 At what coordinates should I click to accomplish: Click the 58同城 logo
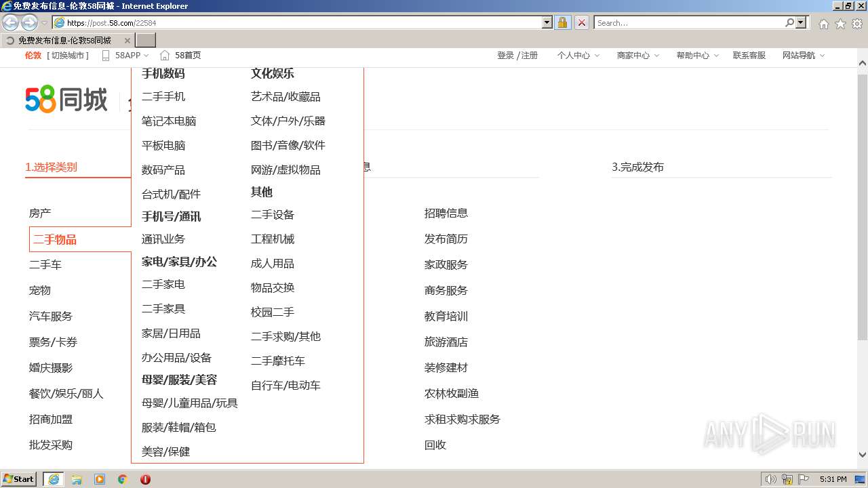(x=66, y=100)
